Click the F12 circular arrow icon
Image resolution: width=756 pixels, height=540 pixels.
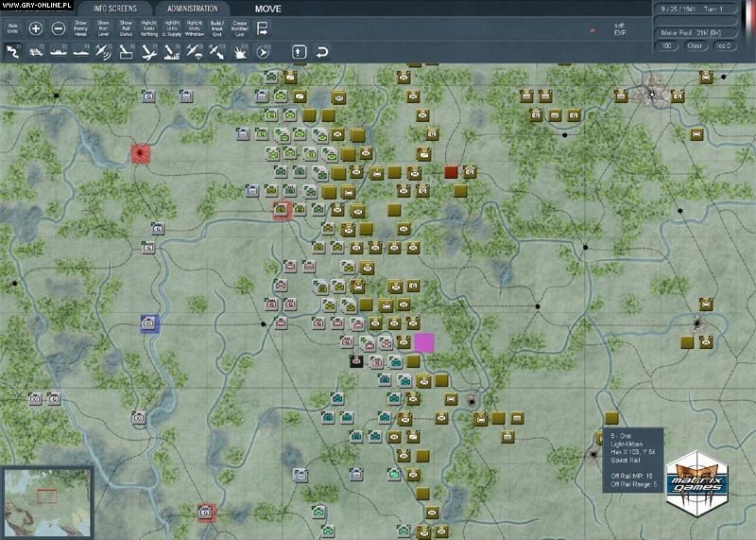point(263,52)
